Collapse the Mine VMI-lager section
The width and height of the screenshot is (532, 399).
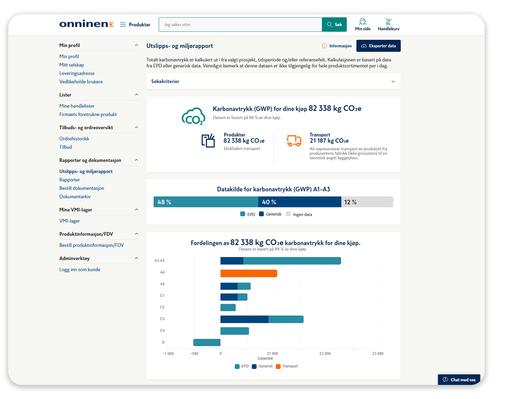(137, 210)
